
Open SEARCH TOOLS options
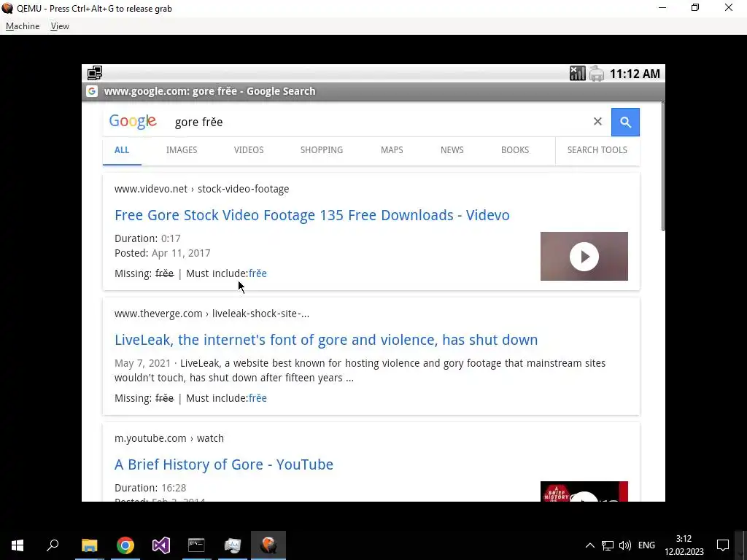597,150
